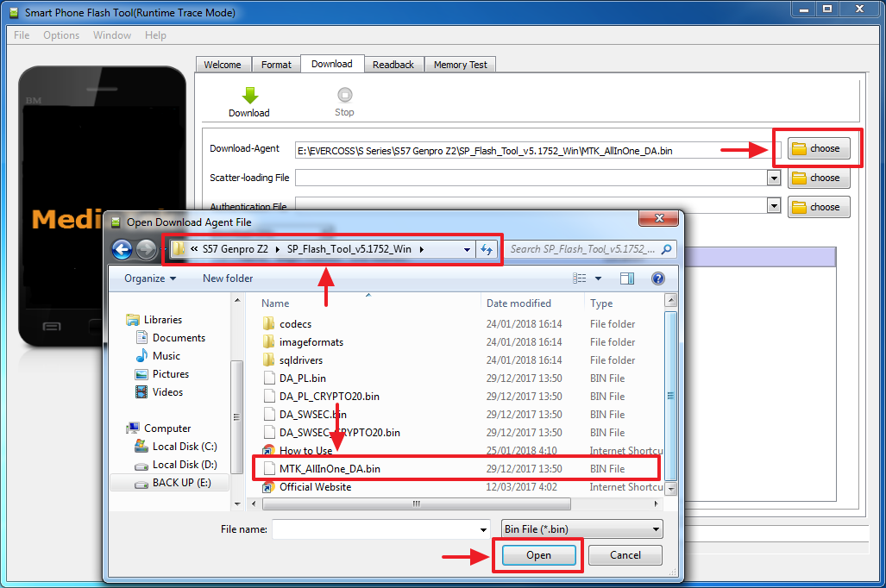Screen dimensions: 886x588
Task: Switch to the Memory Test tab
Action: pyautogui.click(x=460, y=65)
